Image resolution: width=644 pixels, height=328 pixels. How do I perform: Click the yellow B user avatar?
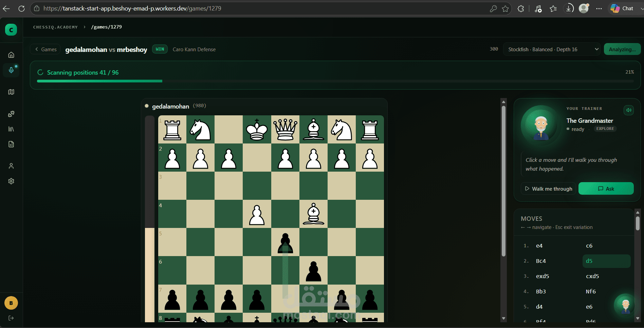(11, 303)
